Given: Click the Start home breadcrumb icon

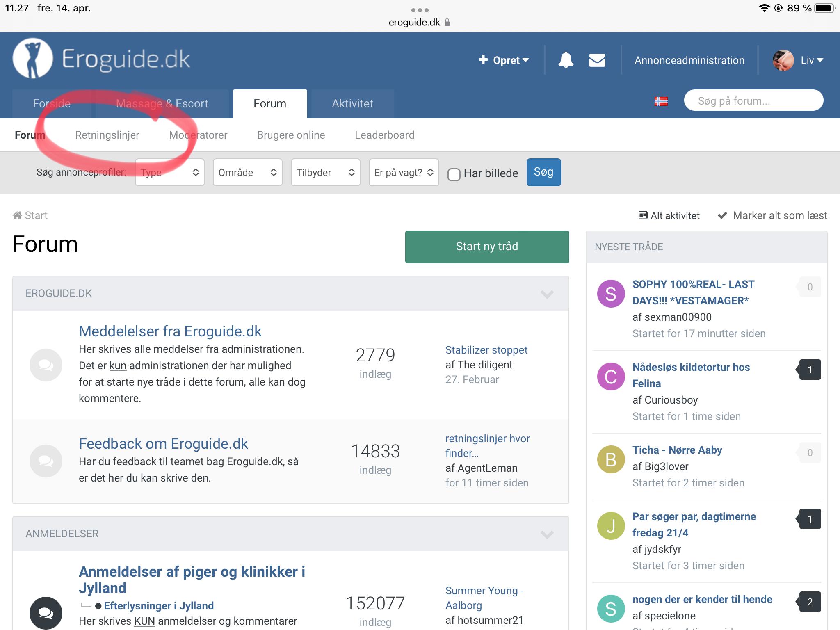Looking at the screenshot, I should pos(17,215).
